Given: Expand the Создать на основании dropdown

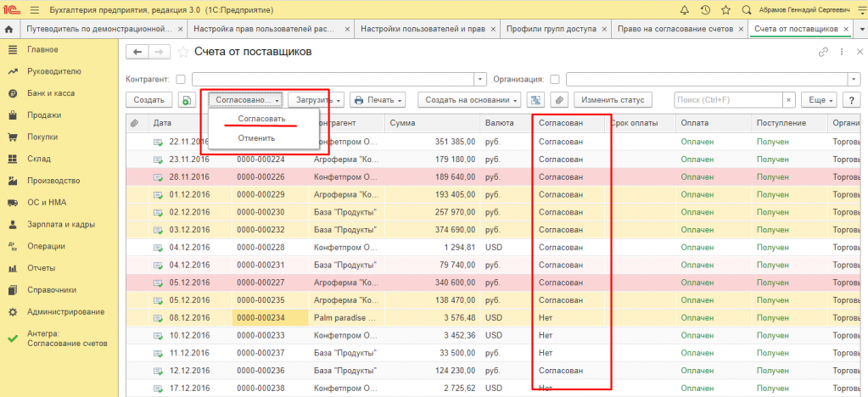Looking at the screenshot, I should point(469,100).
